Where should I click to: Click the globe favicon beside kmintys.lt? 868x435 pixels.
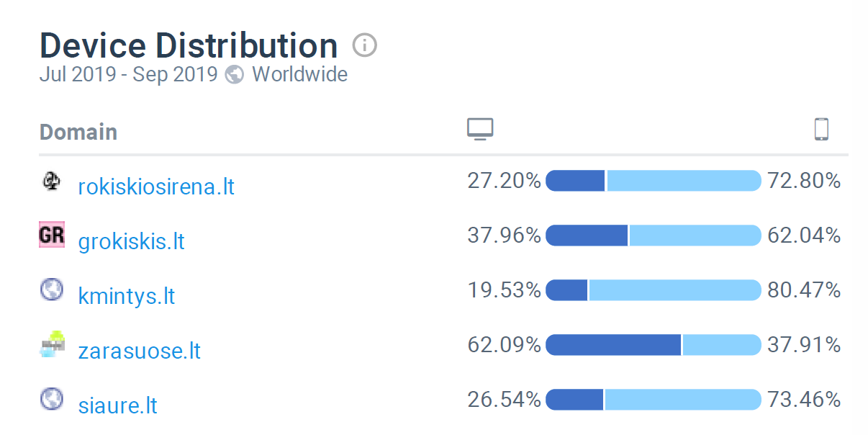(52, 290)
